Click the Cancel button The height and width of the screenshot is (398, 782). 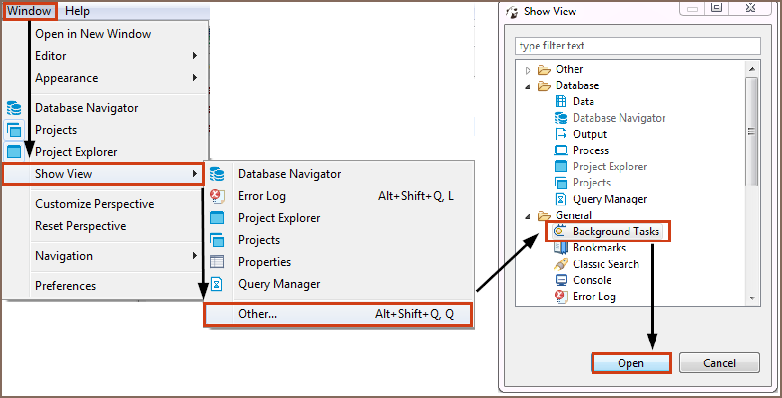click(719, 363)
